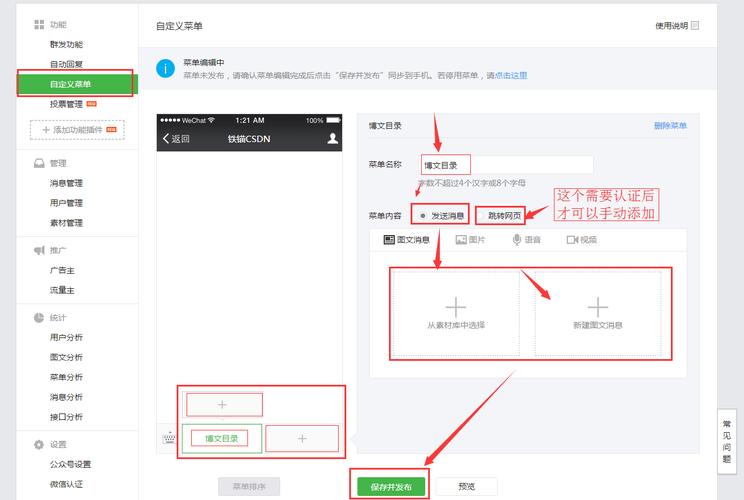
Task: Open 图文分析 in sidebar
Action: coord(66,357)
